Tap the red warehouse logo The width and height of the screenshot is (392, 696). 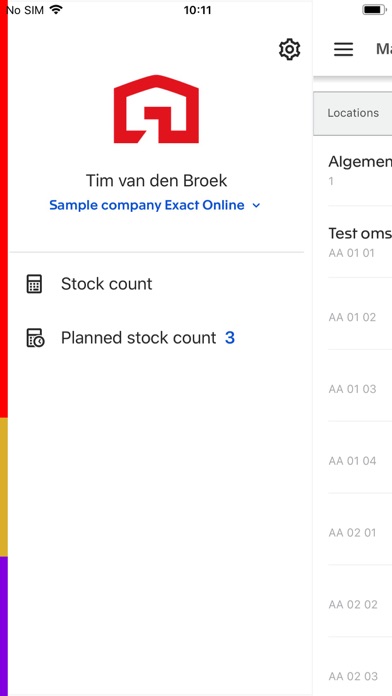pyautogui.click(x=156, y=109)
